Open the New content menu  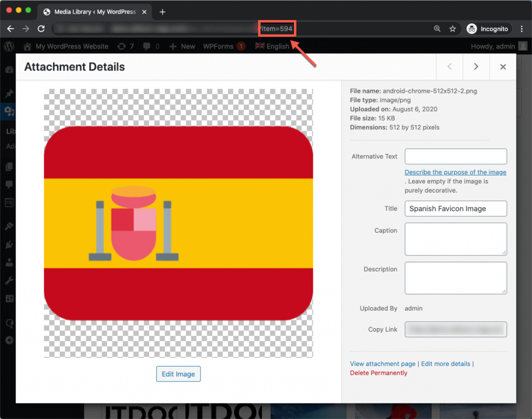(182, 46)
